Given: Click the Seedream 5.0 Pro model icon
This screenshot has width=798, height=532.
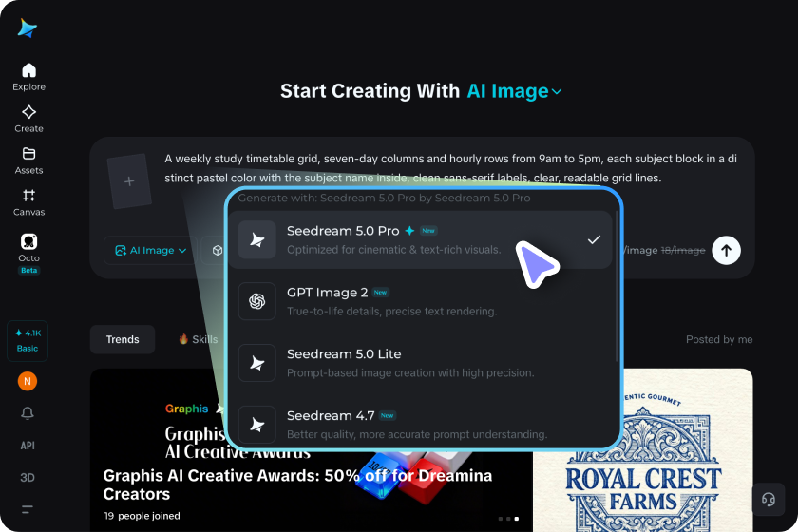Looking at the screenshot, I should (x=257, y=239).
